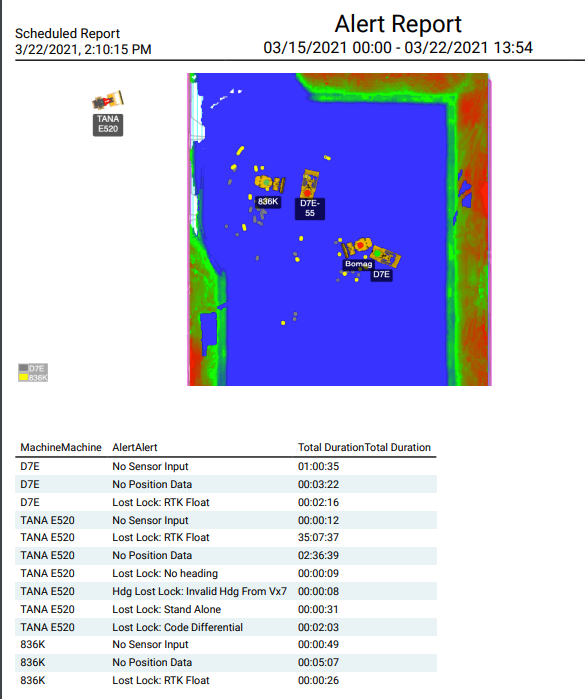Click duration 00:00:49
Image resolution: width=585 pixels, height=699 pixels.
[318, 644]
